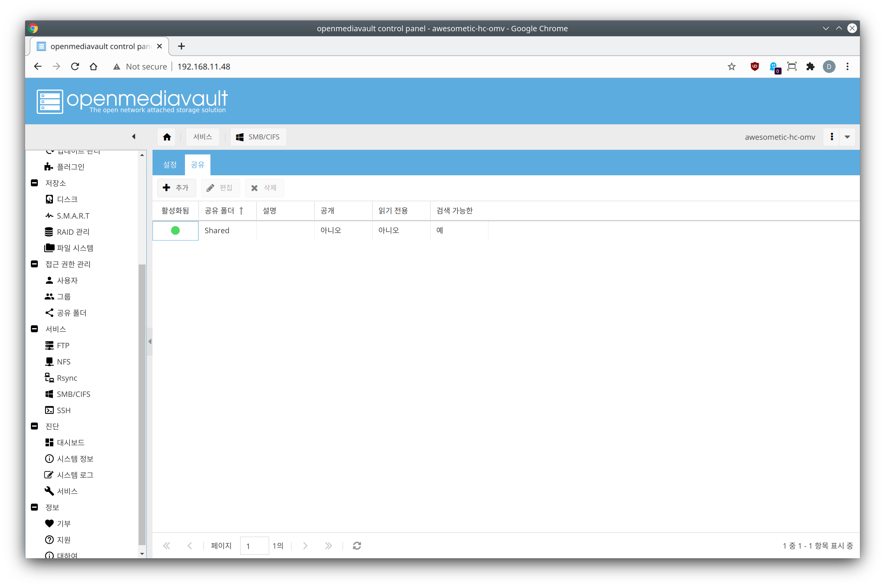Screen dimensions: 885x588
Task: Open SMB/CIFS in the sidebar
Action: [x=68, y=394]
